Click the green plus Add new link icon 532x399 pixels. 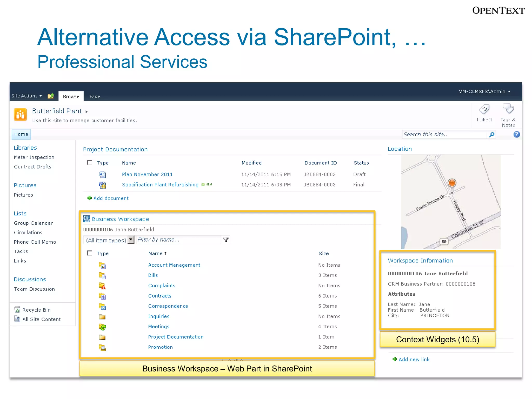(395, 359)
